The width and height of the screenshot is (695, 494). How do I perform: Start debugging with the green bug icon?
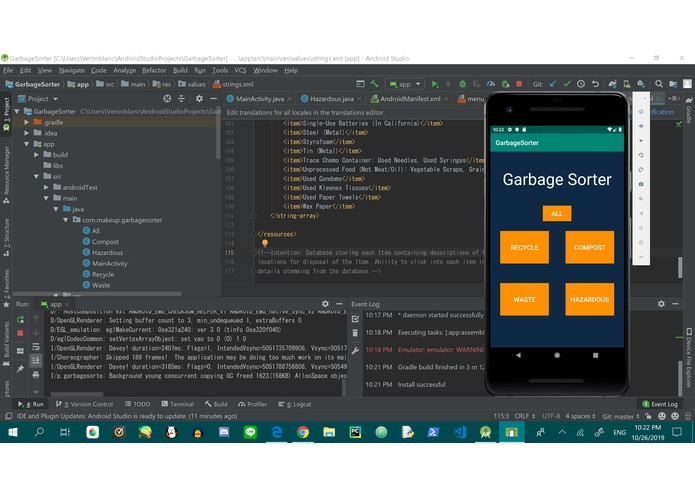[462, 84]
